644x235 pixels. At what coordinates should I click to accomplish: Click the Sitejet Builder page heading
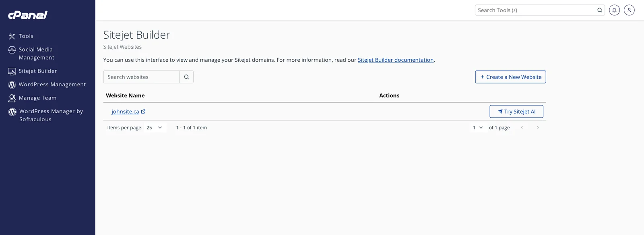[136, 35]
